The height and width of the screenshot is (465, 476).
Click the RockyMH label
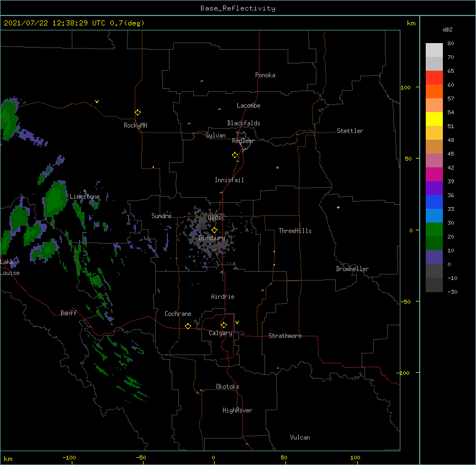[135, 125]
